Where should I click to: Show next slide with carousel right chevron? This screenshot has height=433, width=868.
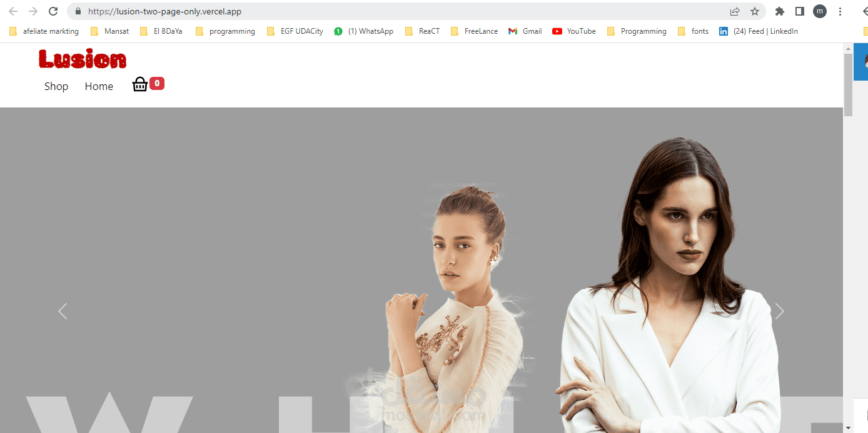click(779, 311)
